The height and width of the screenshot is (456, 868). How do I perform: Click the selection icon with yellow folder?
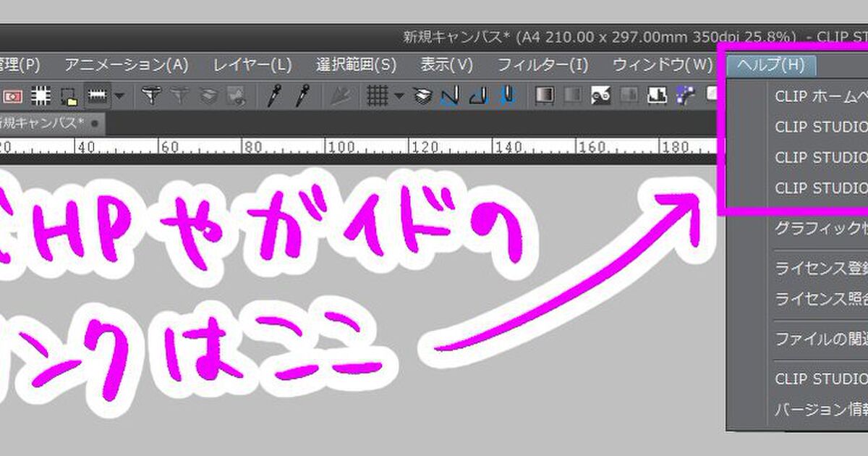[x=69, y=96]
